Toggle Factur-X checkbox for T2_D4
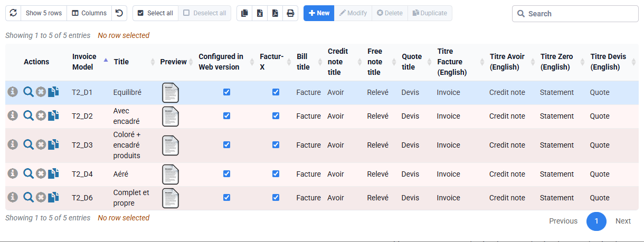Image resolution: width=644 pixels, height=242 pixels. (276, 173)
